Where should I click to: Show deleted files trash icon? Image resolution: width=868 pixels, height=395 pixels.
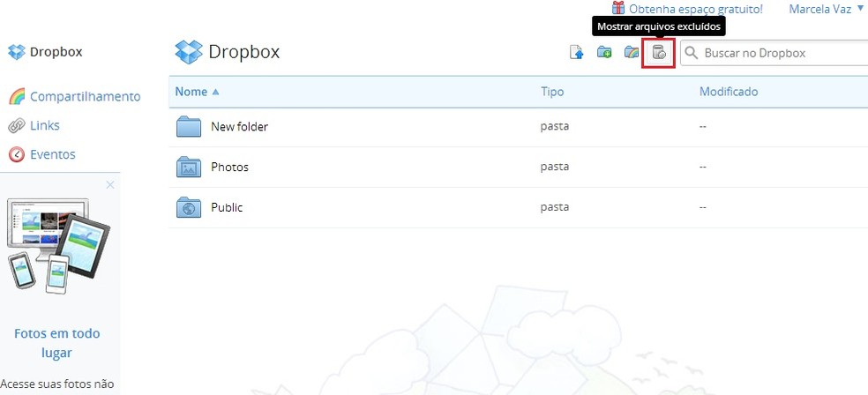tap(659, 53)
